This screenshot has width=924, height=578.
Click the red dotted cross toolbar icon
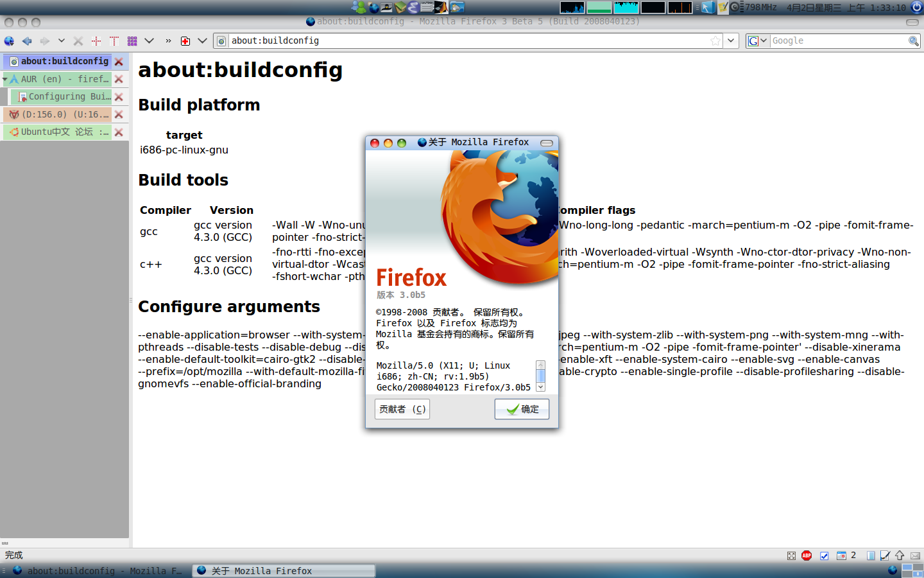point(96,41)
